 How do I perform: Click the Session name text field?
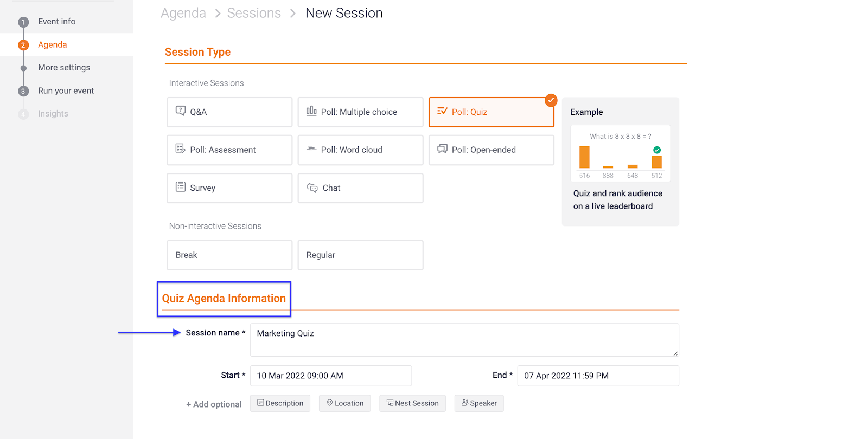464,340
